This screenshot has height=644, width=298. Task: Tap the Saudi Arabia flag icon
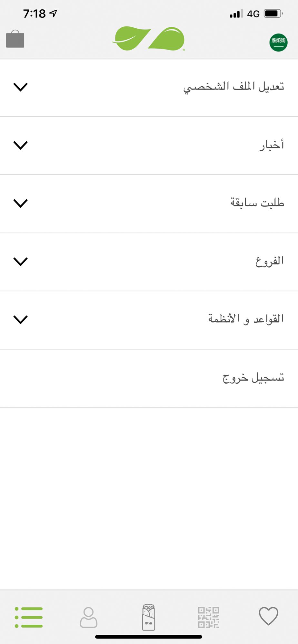pos(278,43)
